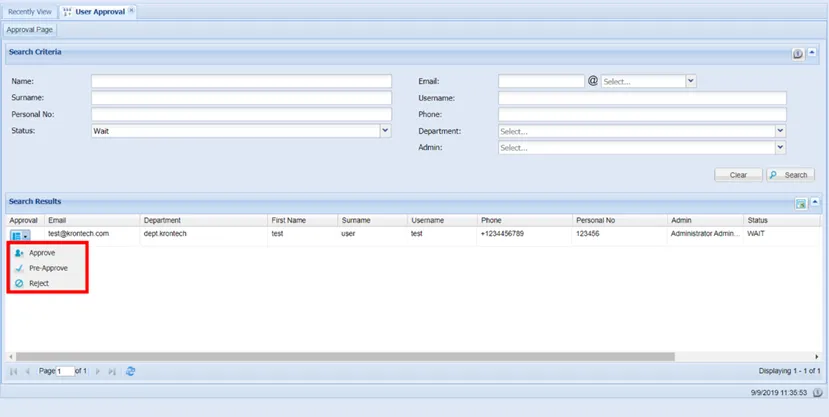Click the export icon in Search Results header
829x417 pixels.
(801, 203)
